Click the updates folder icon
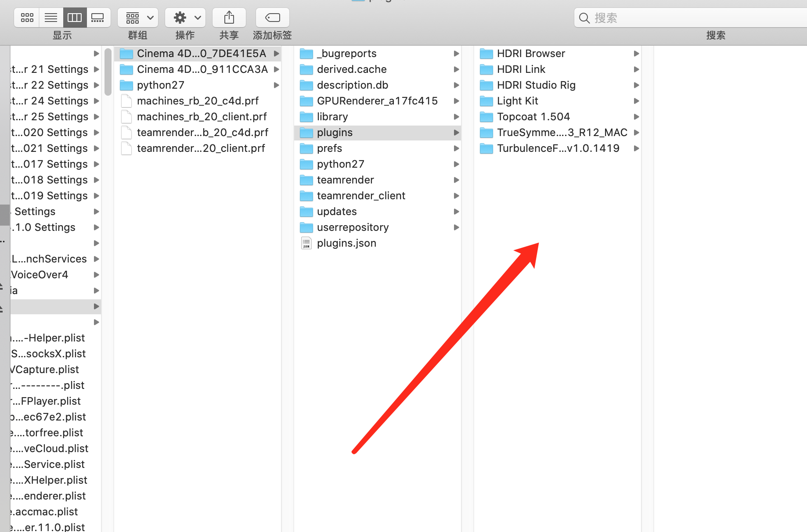The width and height of the screenshot is (807, 532). click(x=306, y=212)
